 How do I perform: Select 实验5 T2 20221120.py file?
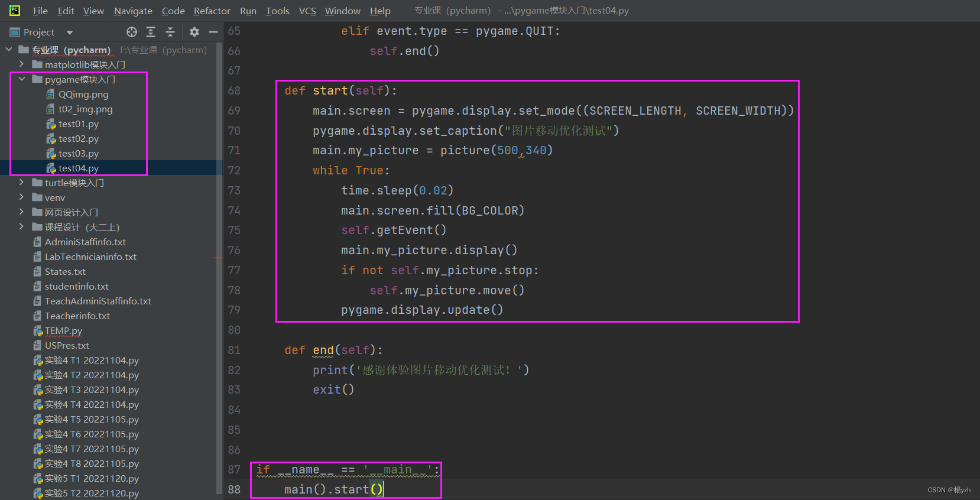tap(92, 493)
